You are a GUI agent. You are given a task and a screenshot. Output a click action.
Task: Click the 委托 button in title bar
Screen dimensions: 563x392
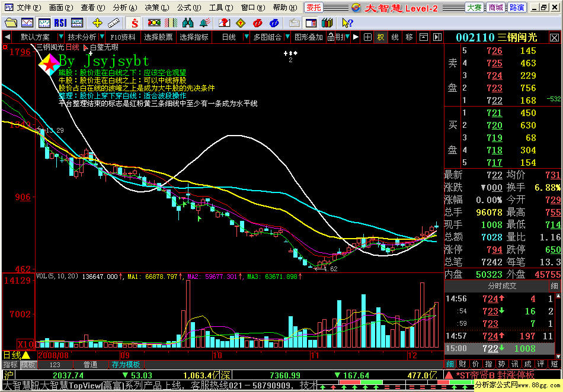click(314, 7)
